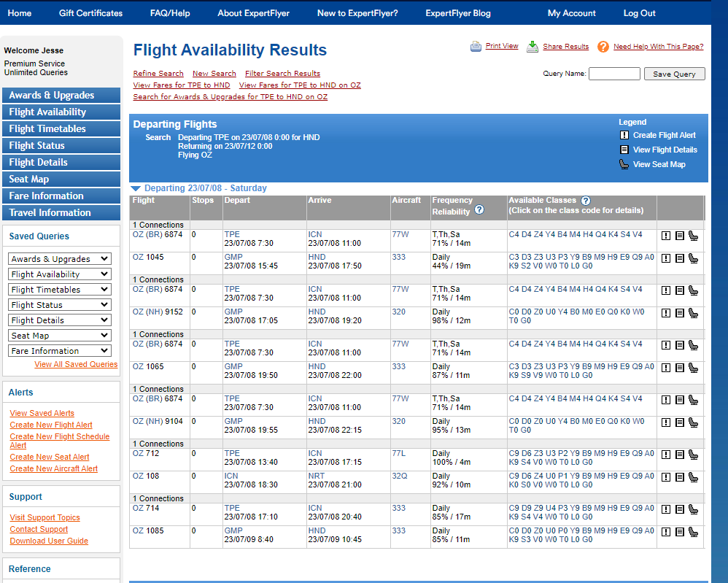The width and height of the screenshot is (728, 583).
Task: Create flight alert for OZ 1065
Action: (666, 368)
